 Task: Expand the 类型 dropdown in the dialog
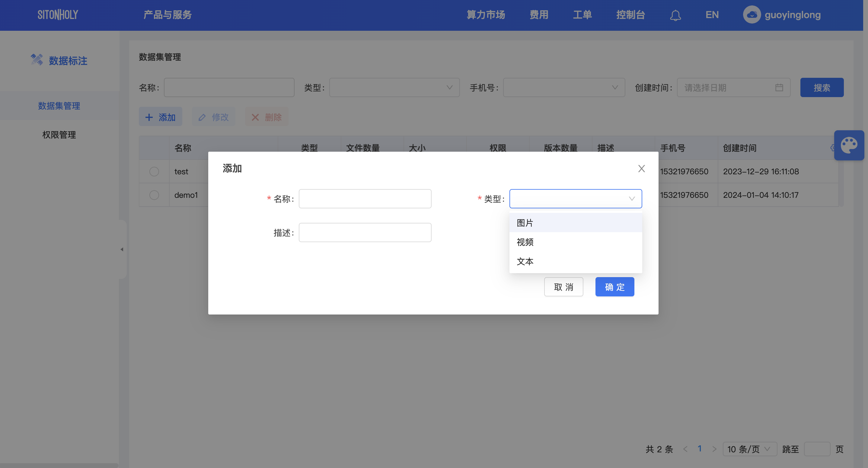pyautogui.click(x=576, y=199)
